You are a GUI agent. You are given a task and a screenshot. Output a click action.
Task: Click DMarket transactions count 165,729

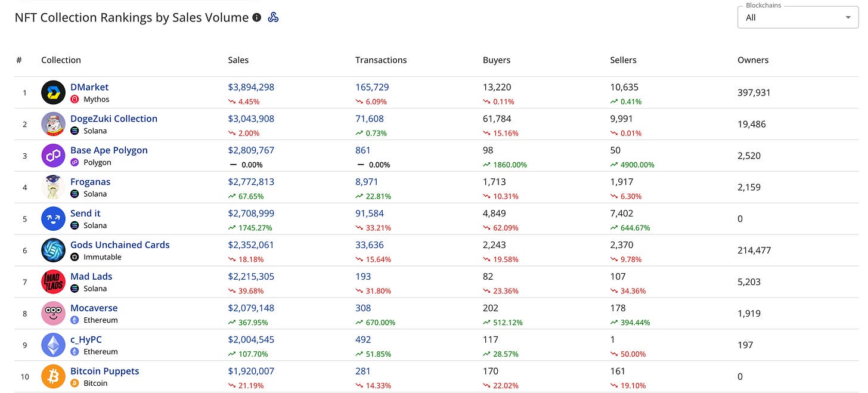[372, 87]
